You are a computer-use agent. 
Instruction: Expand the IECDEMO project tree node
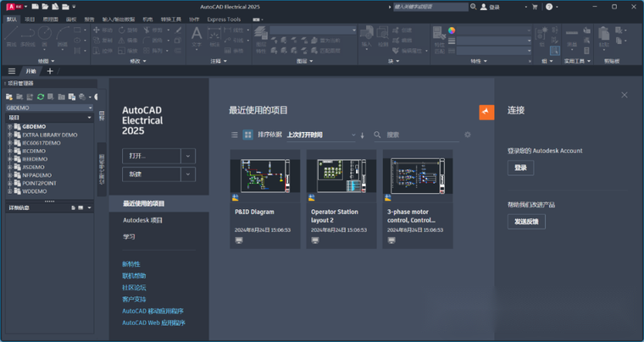click(10, 151)
